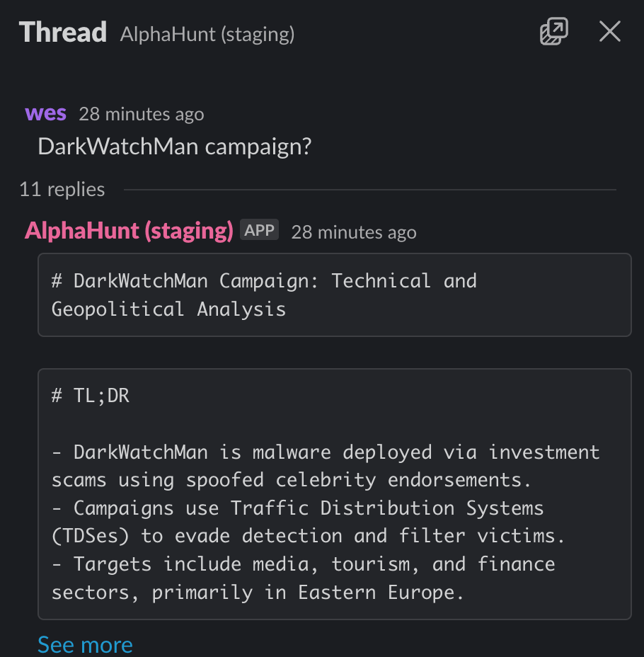Click AlphaHunt (staging) sender name

click(129, 231)
